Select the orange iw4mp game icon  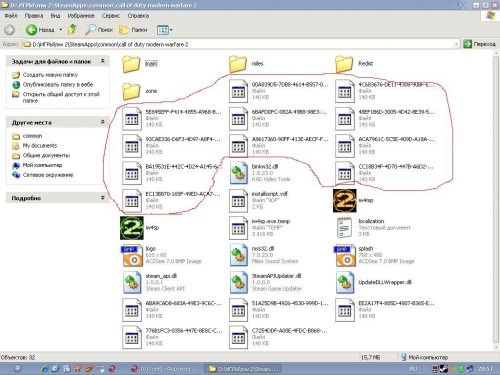[345, 200]
